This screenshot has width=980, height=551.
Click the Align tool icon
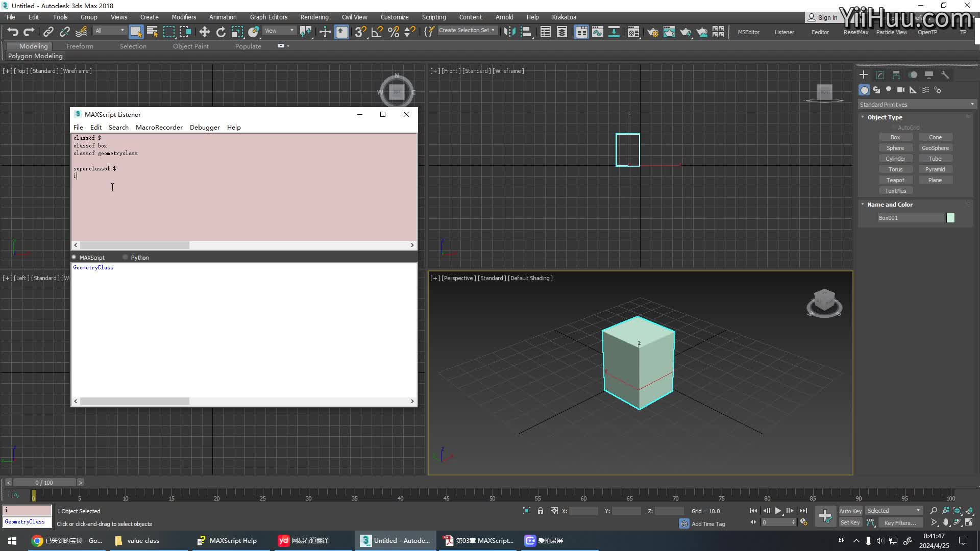(526, 32)
